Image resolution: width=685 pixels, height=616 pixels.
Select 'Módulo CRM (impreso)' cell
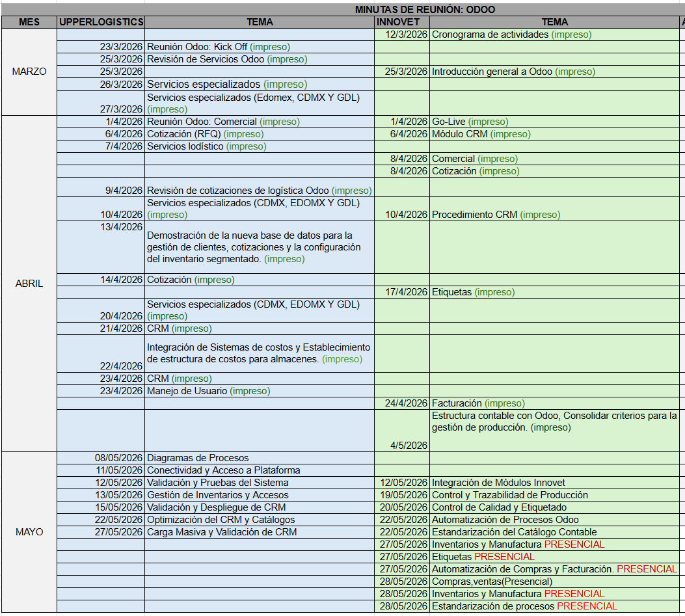click(x=554, y=134)
